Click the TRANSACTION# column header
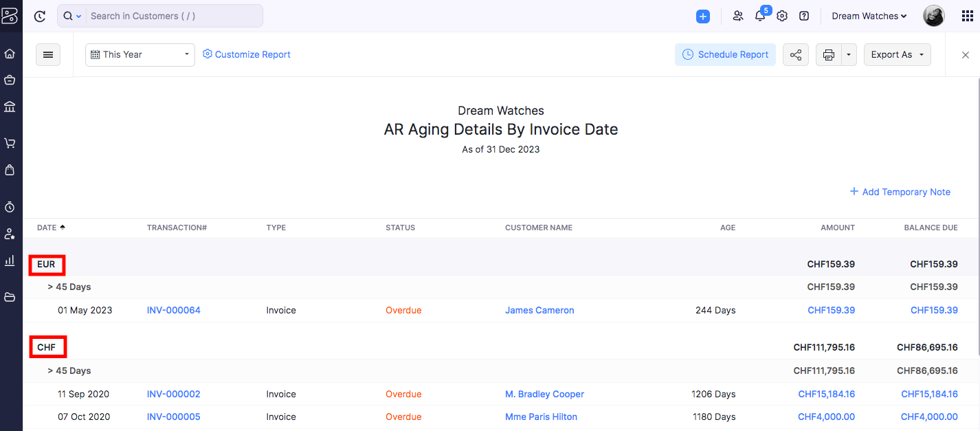 point(177,228)
